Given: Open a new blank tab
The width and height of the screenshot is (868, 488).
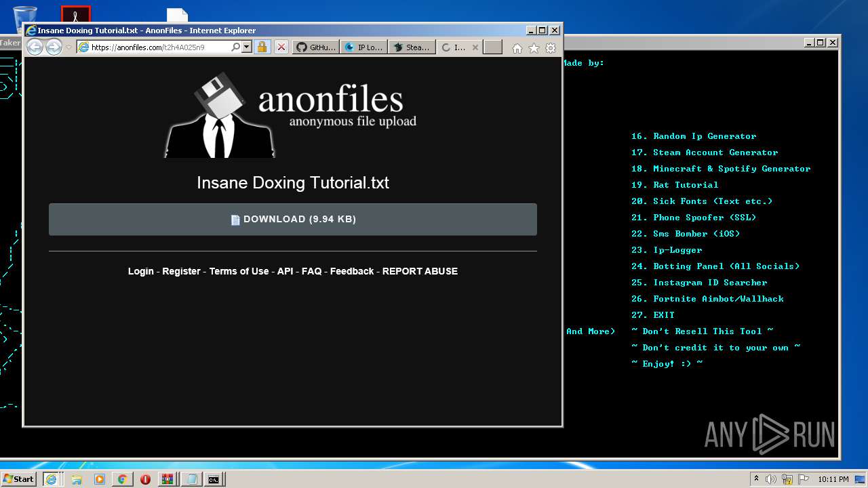Looking at the screenshot, I should [493, 47].
